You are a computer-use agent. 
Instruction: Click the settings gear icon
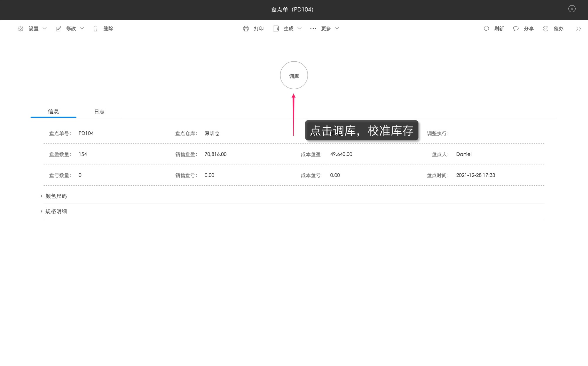tap(20, 28)
